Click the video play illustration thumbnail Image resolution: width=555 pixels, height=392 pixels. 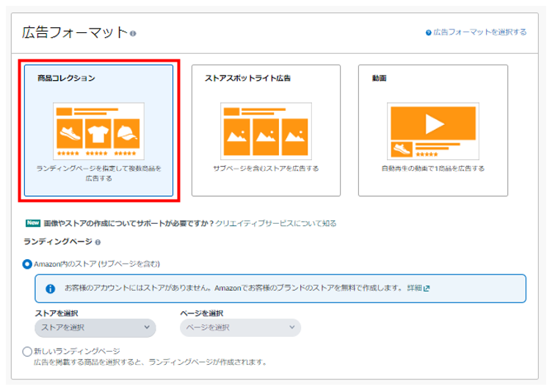coord(433,131)
